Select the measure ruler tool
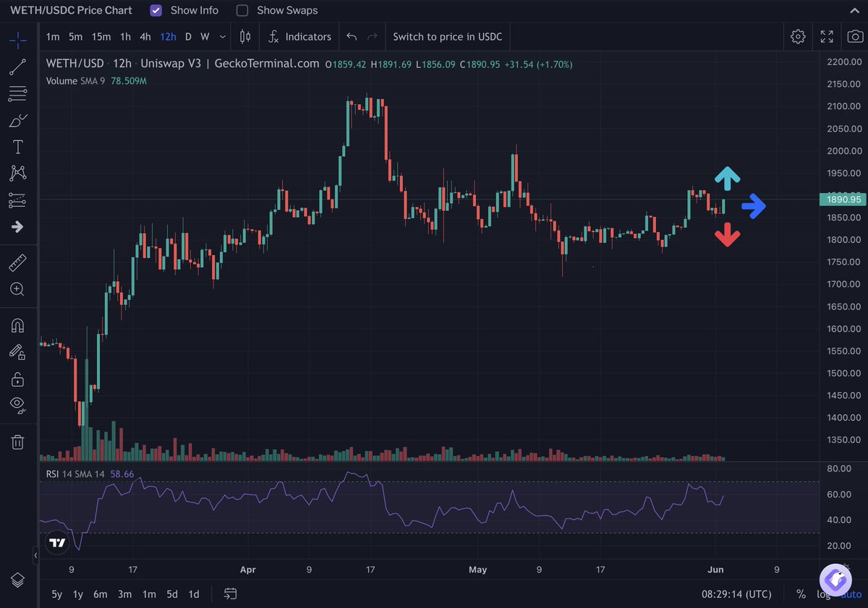Image resolution: width=868 pixels, height=608 pixels. 17,263
